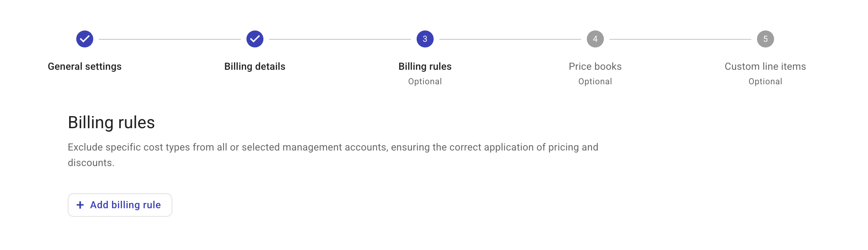Image resolution: width=868 pixels, height=250 pixels.
Task: Click the Add billing rule button
Action: tap(119, 205)
